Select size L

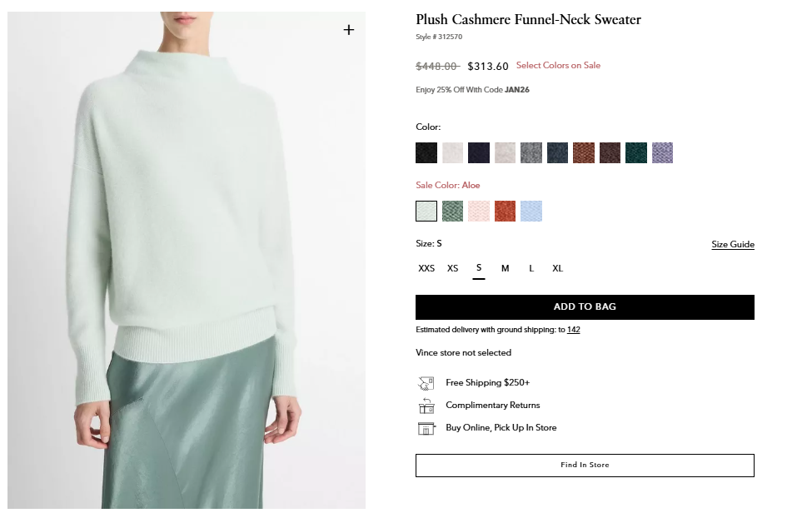click(531, 268)
